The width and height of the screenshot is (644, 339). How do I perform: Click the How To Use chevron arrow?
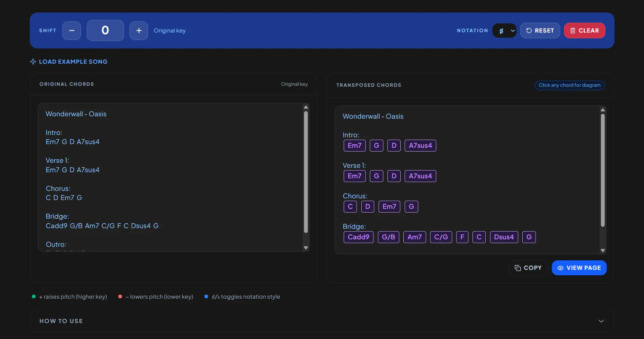coord(601,321)
